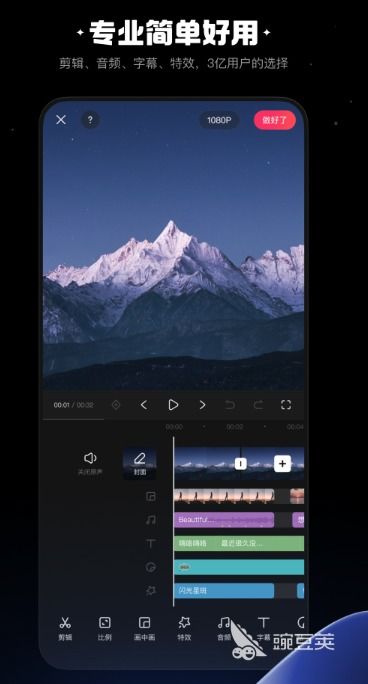
Task: Tap the 字幕 text tool
Action: [x=263, y=628]
